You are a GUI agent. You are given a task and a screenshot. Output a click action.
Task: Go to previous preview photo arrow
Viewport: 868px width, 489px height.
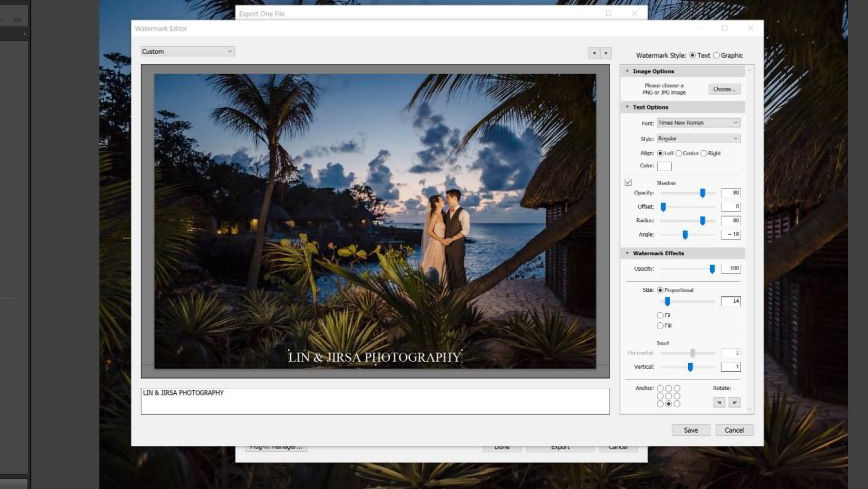click(x=594, y=53)
